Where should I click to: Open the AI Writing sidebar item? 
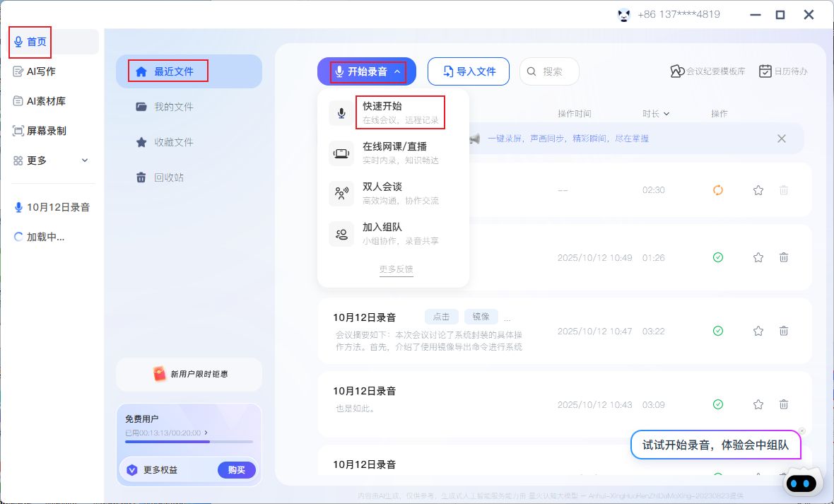tap(41, 71)
